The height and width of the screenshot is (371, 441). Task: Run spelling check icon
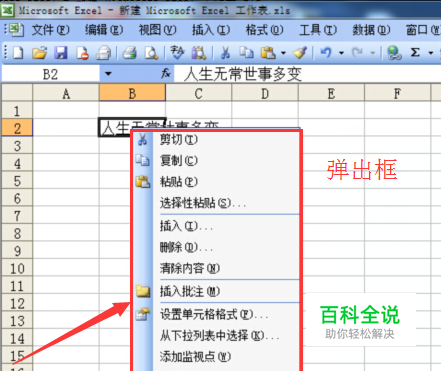177,53
